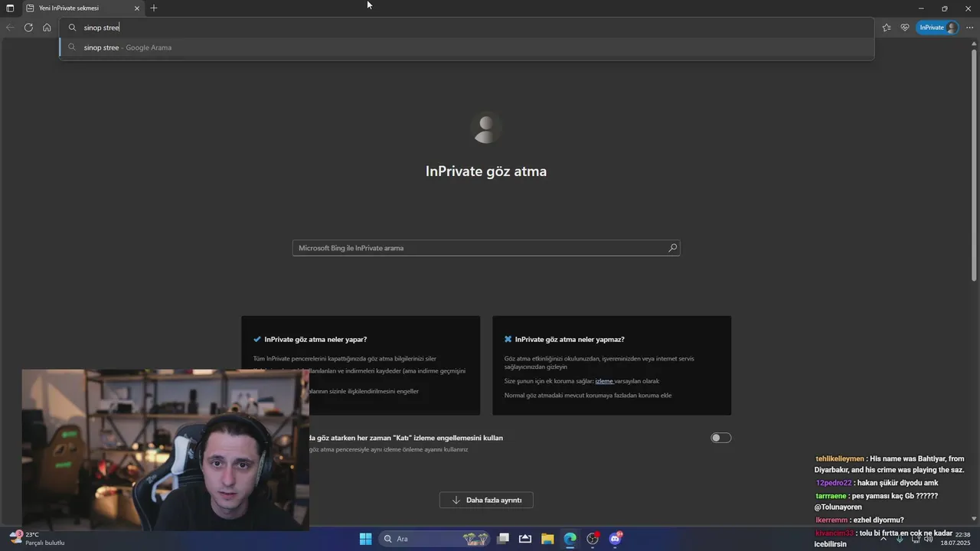Open Task View on the taskbar

[503, 539]
